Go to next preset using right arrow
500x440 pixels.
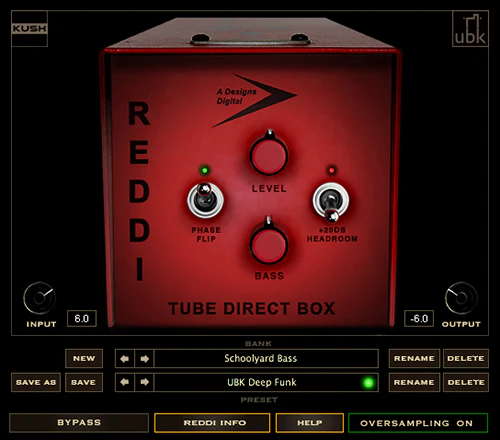[144, 382]
